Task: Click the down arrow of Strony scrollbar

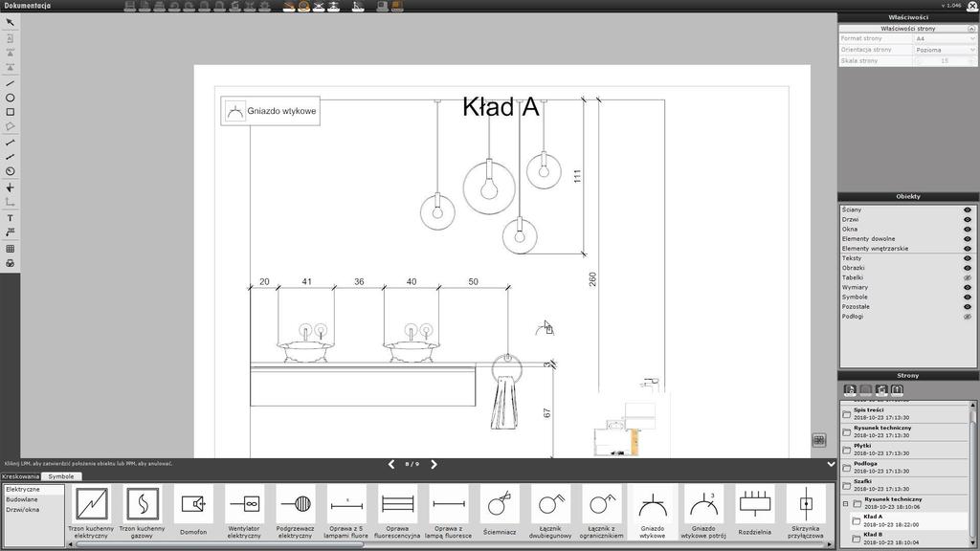Action: point(972,544)
